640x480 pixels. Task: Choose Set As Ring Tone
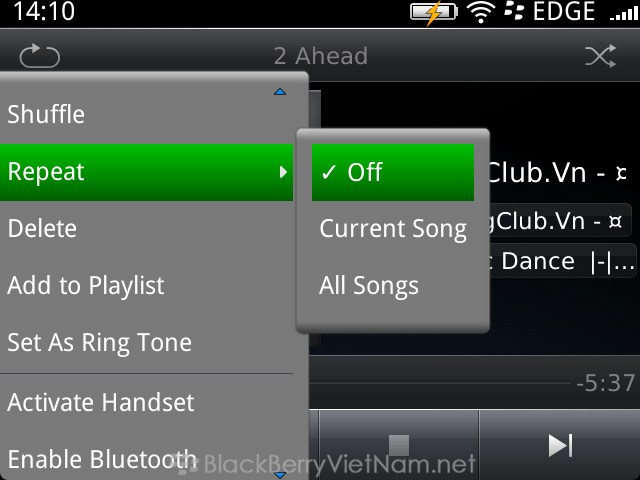147,342
